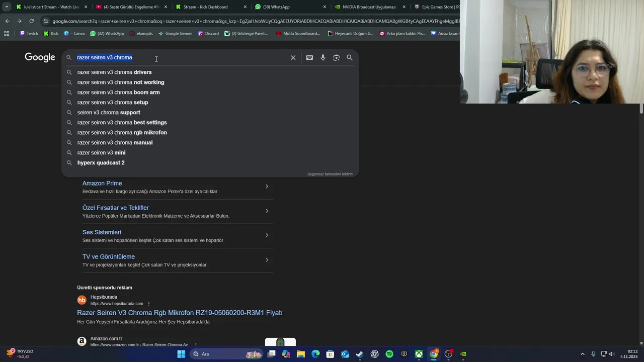Click the Windows taskbar search box
Image resolution: width=644 pixels, height=362 pixels.
pos(226,354)
